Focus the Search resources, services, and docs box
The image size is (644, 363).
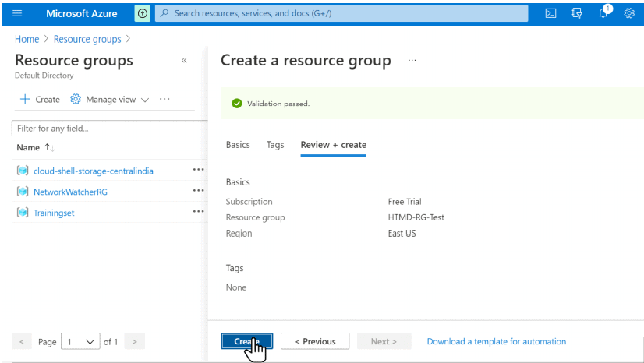pos(341,13)
